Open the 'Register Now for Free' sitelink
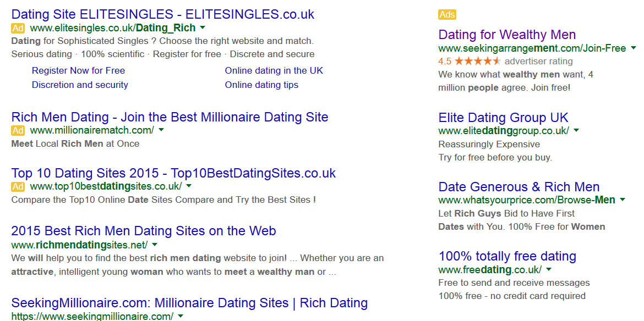The width and height of the screenshot is (644, 321). pos(78,70)
